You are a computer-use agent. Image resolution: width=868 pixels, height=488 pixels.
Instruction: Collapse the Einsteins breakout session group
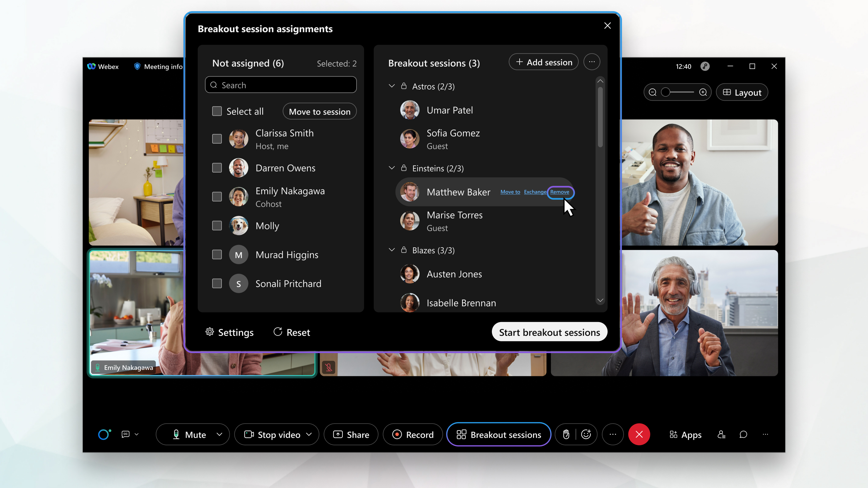coord(392,168)
